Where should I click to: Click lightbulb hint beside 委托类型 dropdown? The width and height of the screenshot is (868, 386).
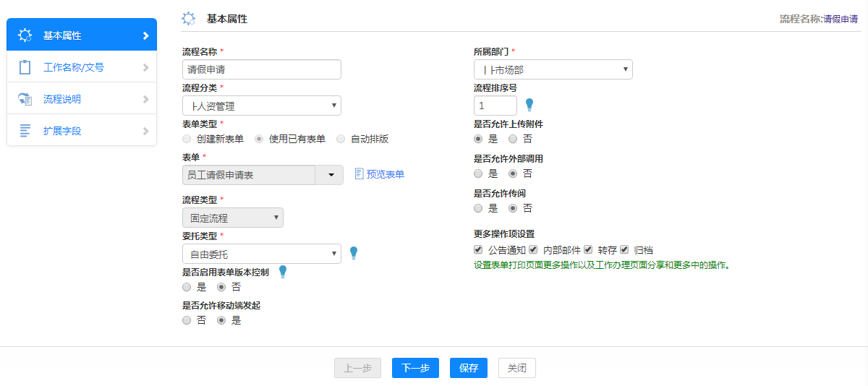pos(354,253)
